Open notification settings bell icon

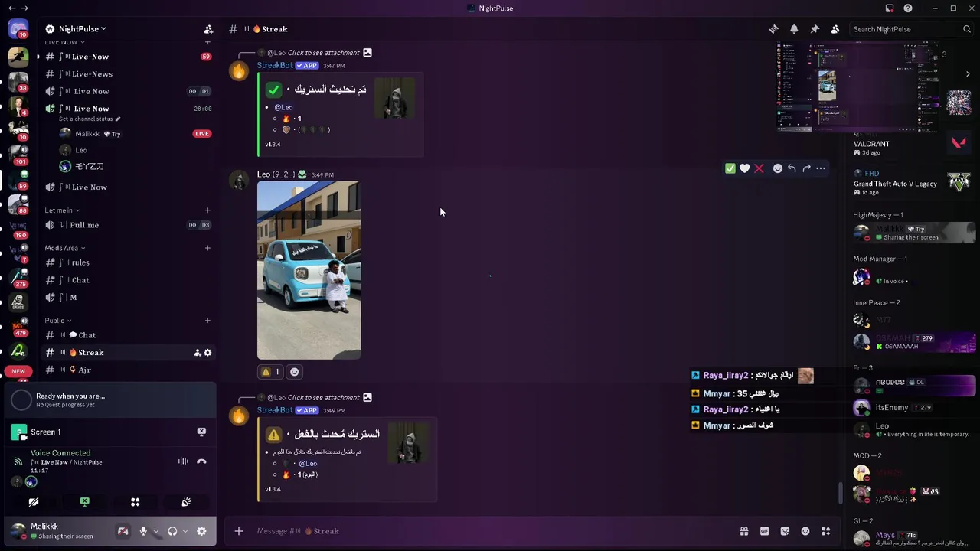pyautogui.click(x=794, y=29)
